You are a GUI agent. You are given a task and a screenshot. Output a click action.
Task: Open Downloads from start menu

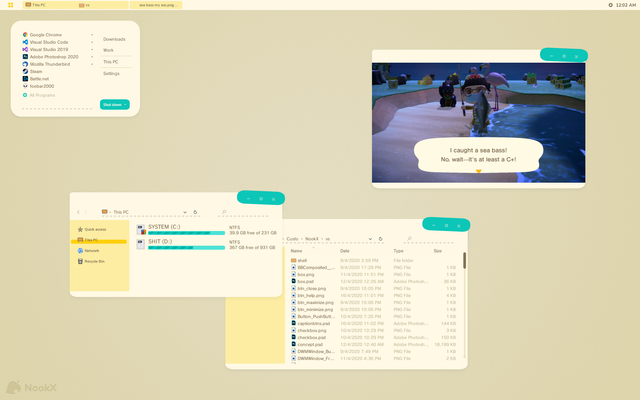click(114, 39)
